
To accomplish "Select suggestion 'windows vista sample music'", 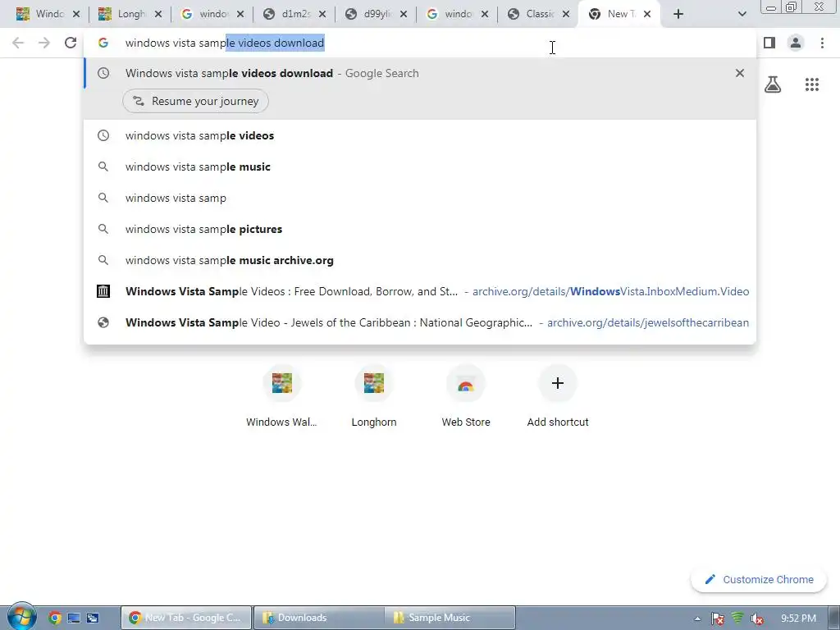I will point(420,167).
